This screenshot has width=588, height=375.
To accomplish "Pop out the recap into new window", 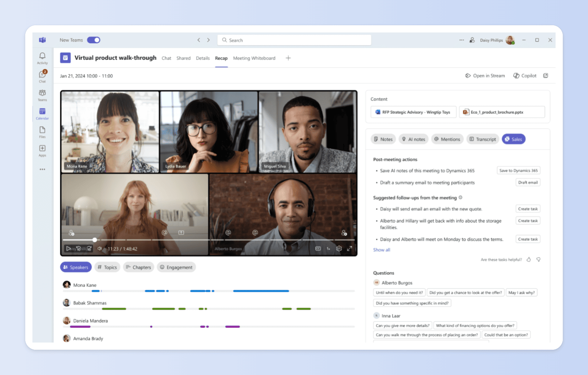I will (546, 76).
